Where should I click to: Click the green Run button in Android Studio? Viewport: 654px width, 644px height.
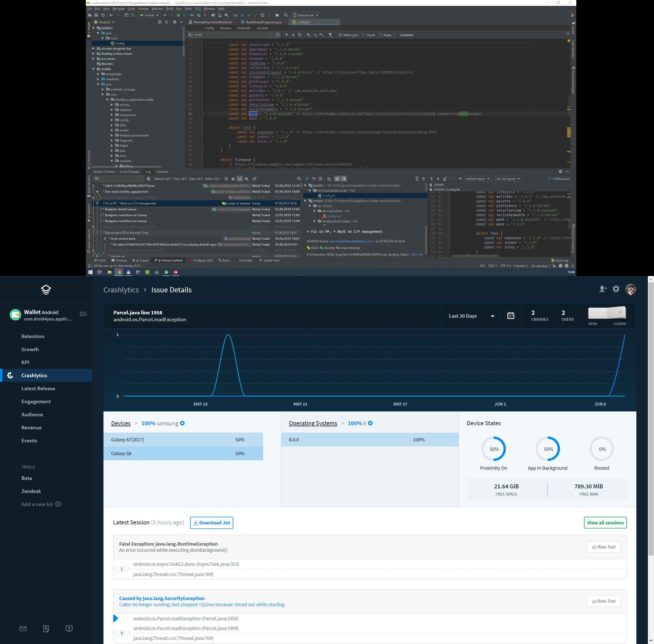click(x=165, y=15)
